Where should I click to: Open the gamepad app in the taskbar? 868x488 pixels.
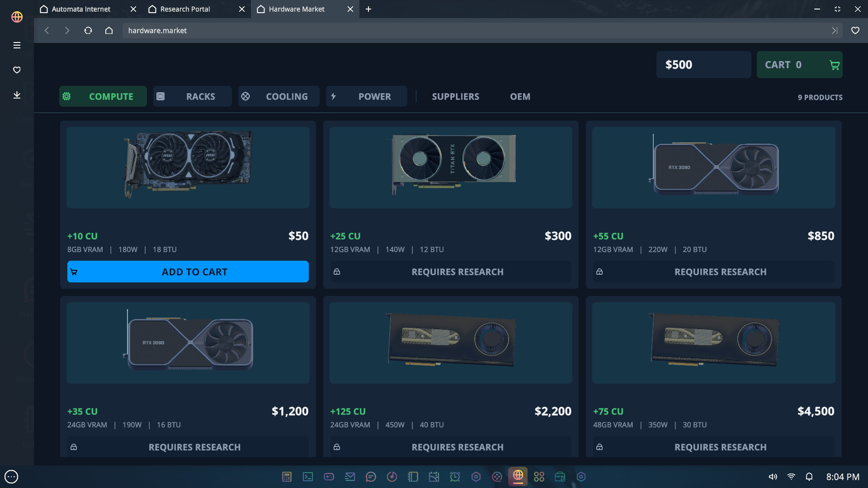pyautogui.click(x=329, y=477)
